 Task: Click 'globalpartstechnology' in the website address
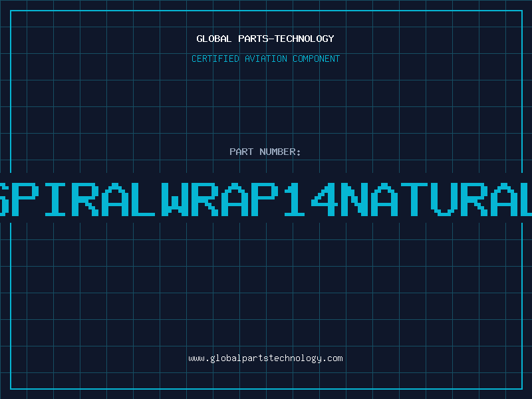click(x=265, y=358)
